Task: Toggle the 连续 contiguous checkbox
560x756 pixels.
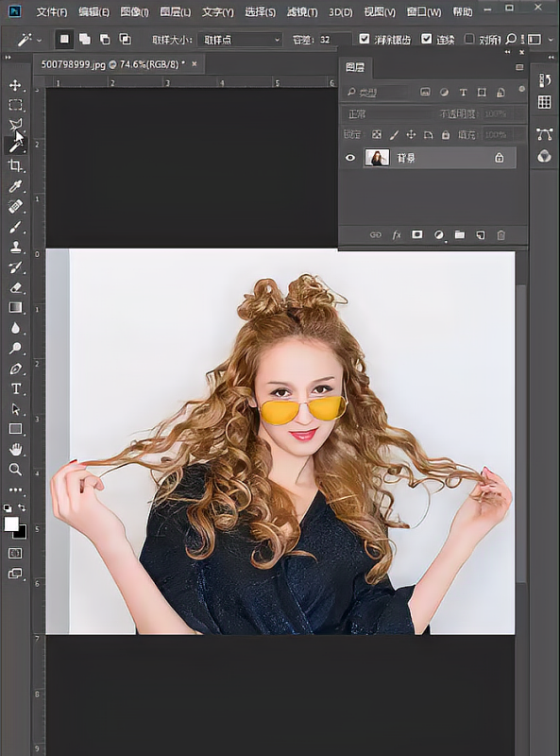Action: (426, 39)
